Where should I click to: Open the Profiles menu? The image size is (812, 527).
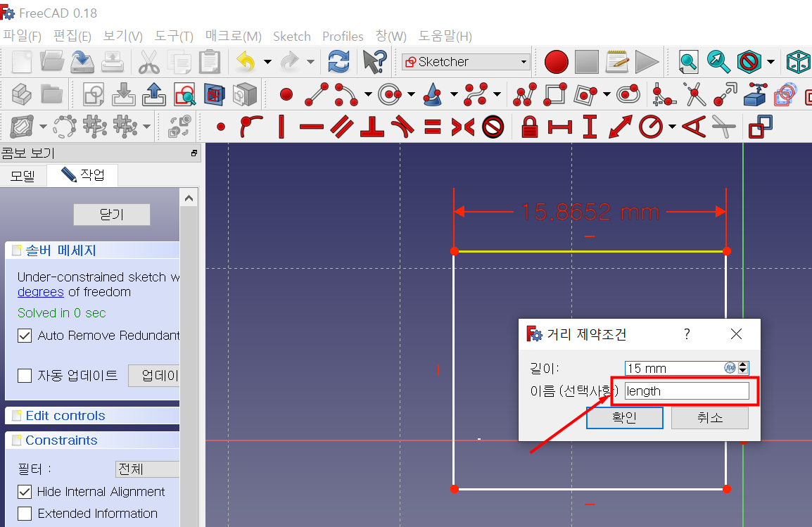[343, 37]
